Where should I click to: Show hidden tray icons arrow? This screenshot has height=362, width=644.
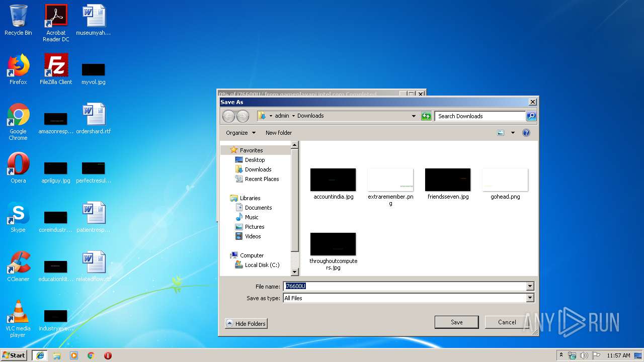coord(561,355)
